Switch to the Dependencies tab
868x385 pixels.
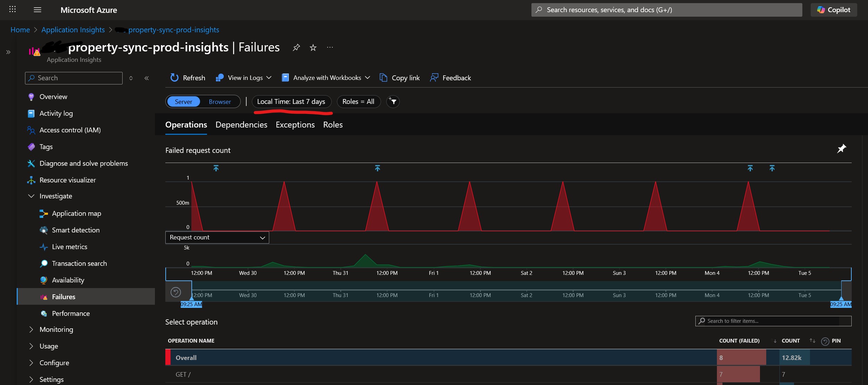click(x=241, y=125)
